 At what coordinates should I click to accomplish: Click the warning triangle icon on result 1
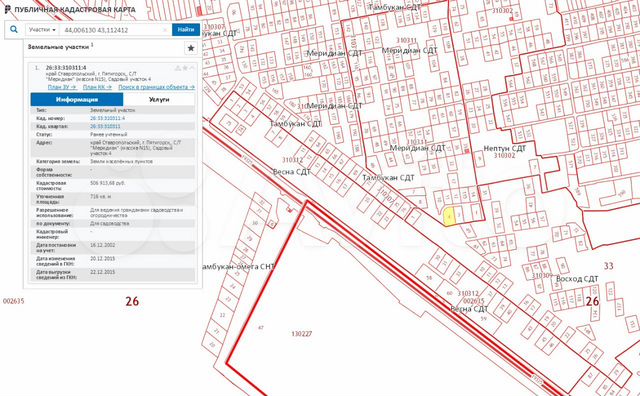178,68
